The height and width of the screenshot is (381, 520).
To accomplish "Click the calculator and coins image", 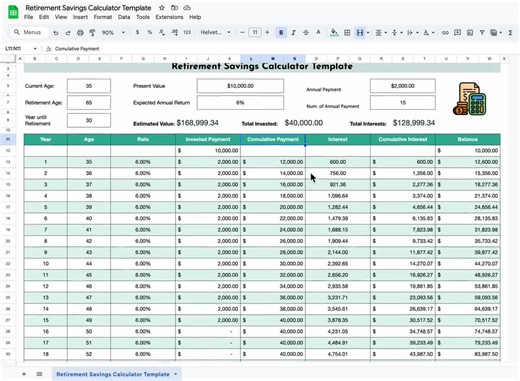I will [x=469, y=99].
